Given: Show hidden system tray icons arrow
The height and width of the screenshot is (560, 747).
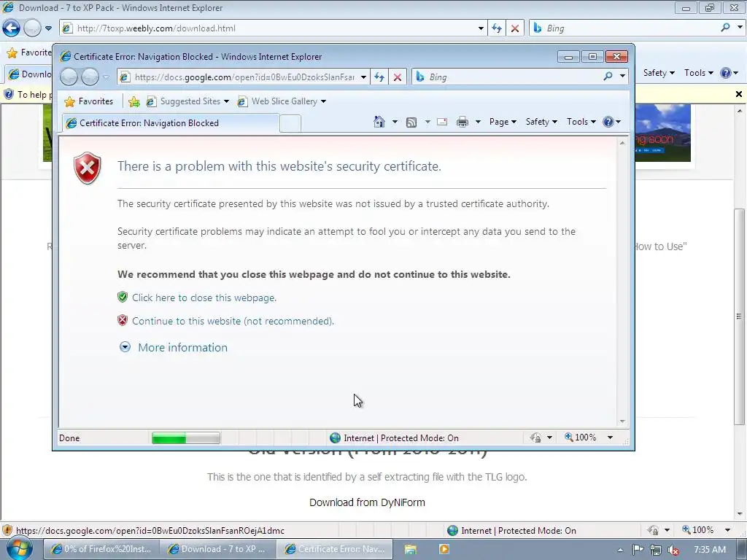Looking at the screenshot, I should (620, 550).
